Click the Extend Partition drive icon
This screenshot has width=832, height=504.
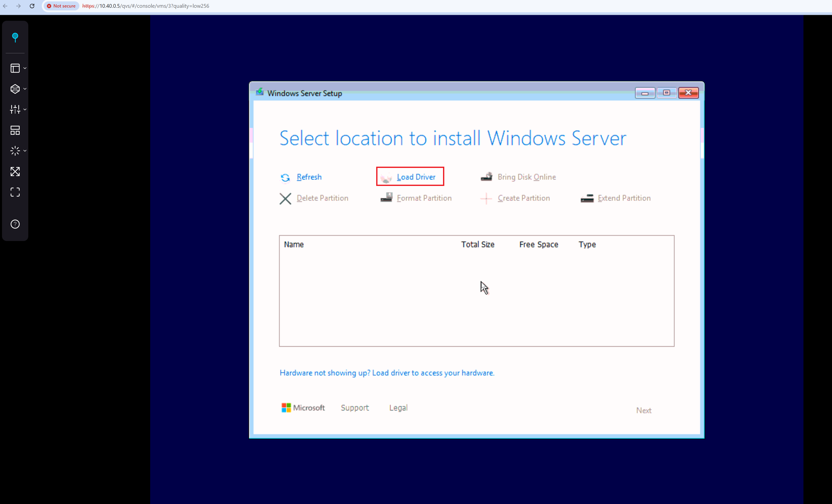tap(587, 198)
